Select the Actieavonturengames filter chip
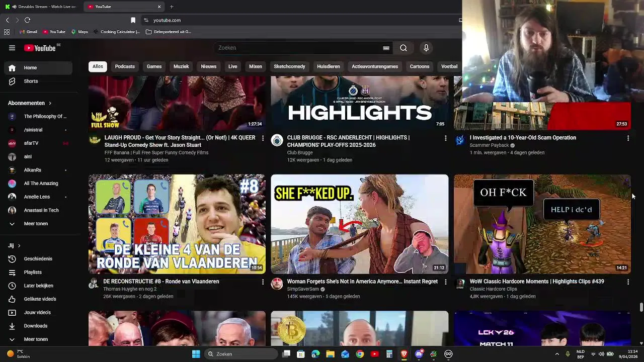Viewport: 644px width, 362px height. (375, 66)
